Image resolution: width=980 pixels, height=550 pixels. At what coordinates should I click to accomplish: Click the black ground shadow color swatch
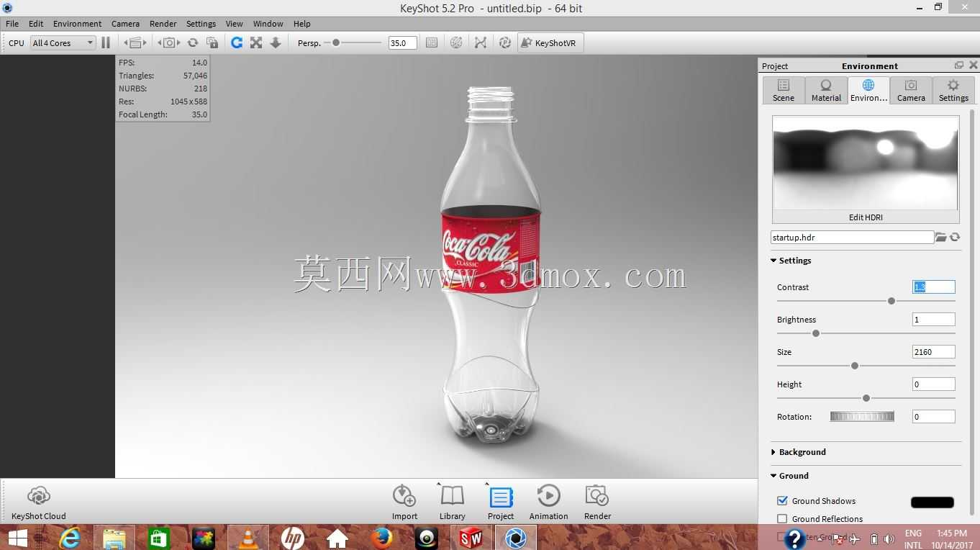point(933,502)
